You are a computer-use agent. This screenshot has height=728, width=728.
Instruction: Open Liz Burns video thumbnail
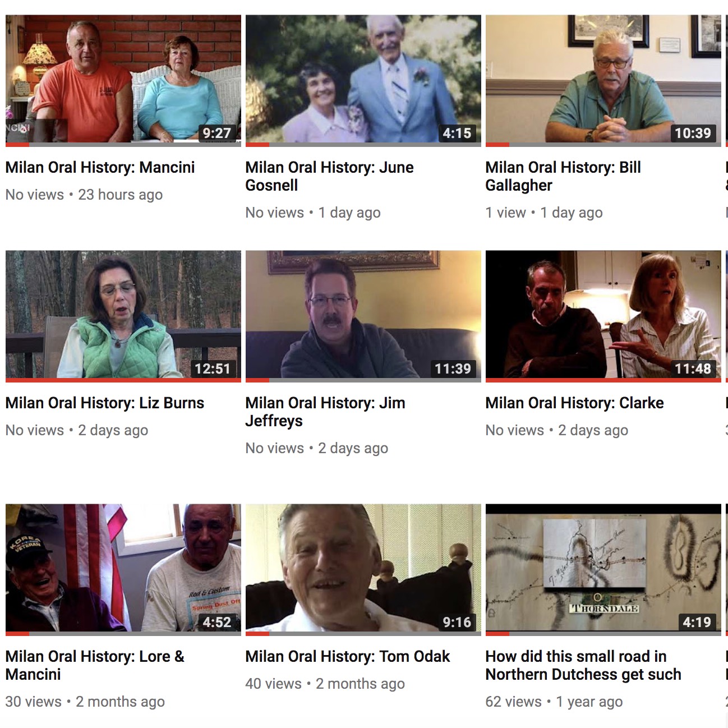(123, 316)
